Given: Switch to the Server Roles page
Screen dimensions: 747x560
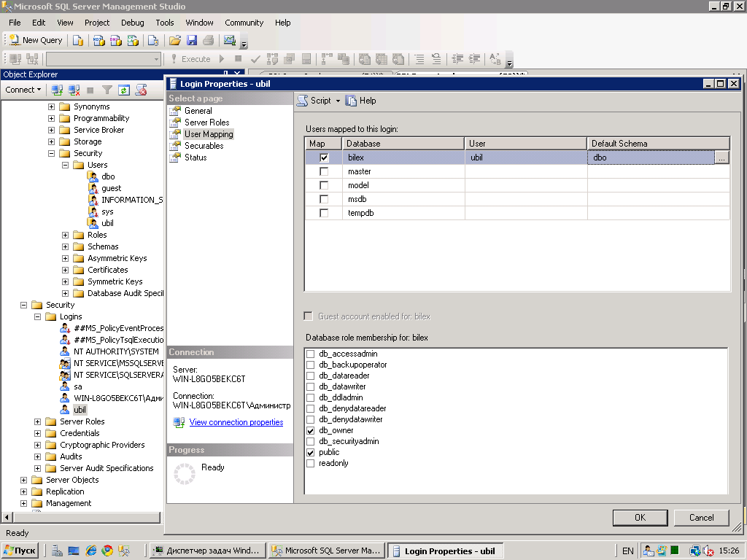Looking at the screenshot, I should pyautogui.click(x=206, y=122).
